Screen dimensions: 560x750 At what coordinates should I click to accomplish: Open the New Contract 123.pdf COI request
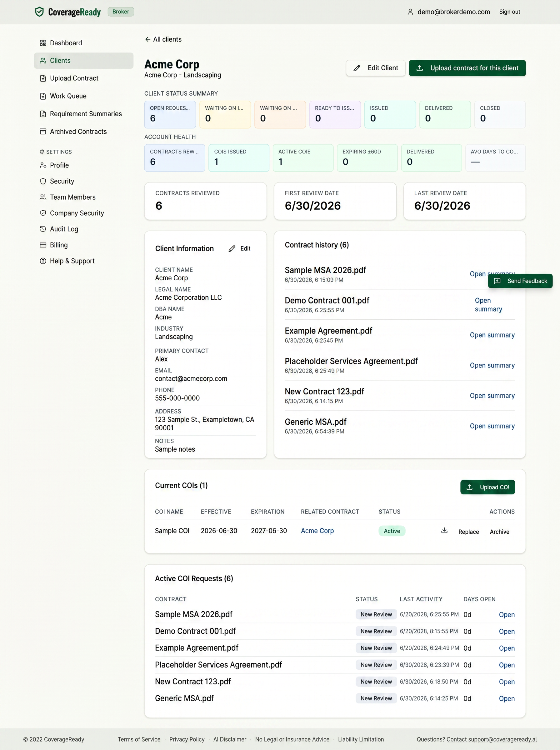(507, 682)
